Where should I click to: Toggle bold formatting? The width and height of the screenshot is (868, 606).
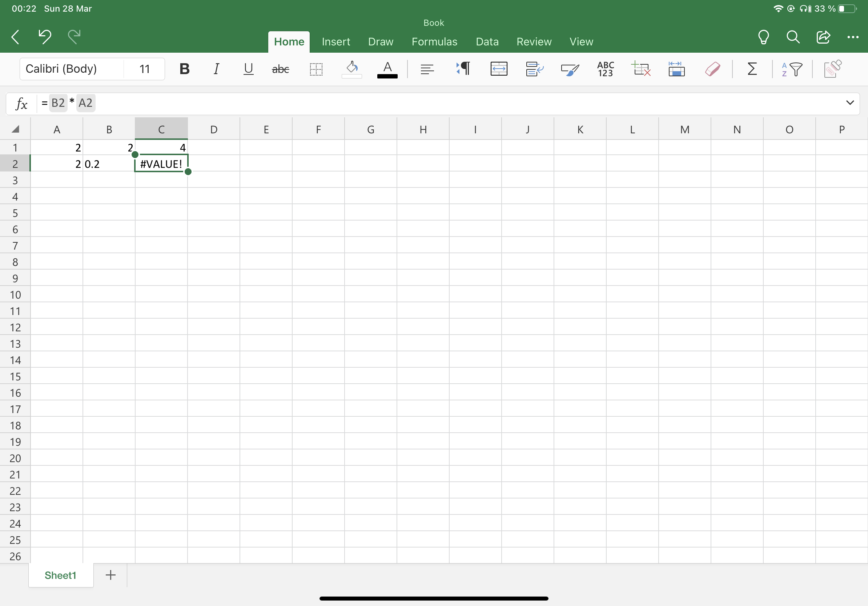(x=184, y=69)
